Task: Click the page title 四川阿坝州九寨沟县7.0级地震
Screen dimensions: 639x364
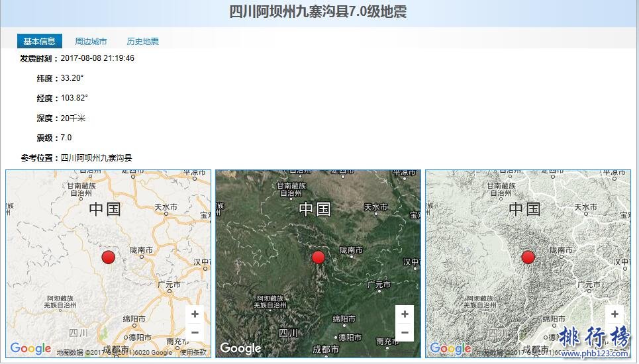Action: 319,12
